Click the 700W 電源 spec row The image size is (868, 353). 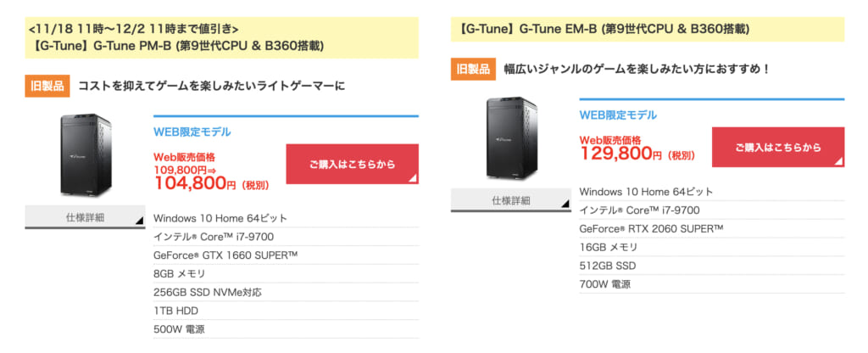(712, 284)
